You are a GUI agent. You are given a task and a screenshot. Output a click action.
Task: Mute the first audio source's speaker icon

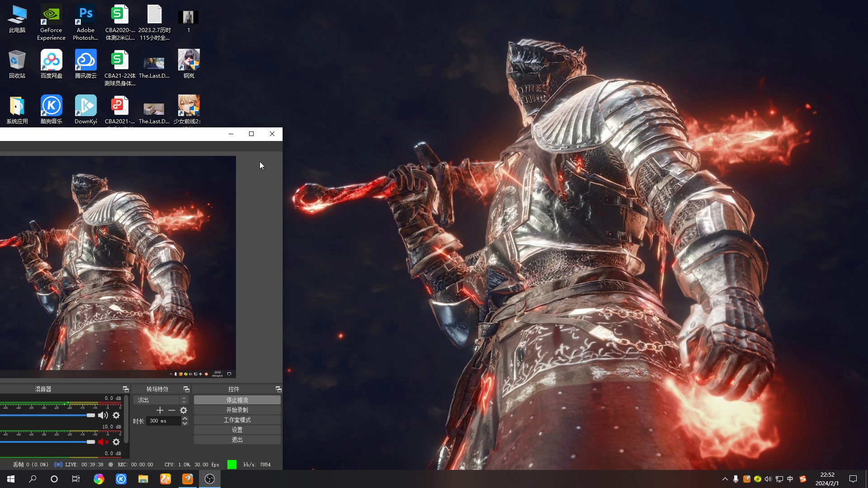[x=103, y=415]
